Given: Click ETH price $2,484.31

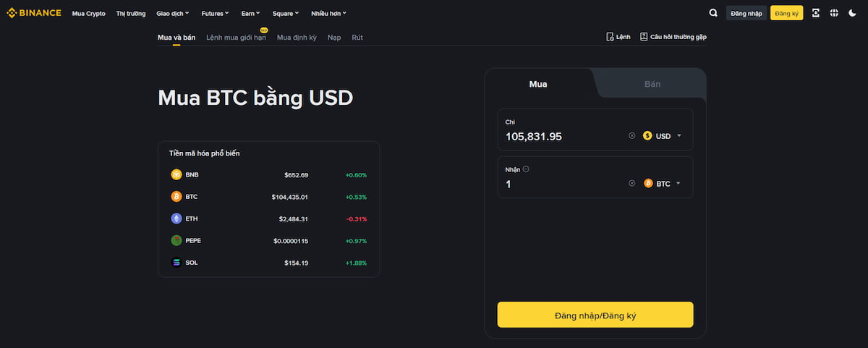Looking at the screenshot, I should [x=294, y=219].
